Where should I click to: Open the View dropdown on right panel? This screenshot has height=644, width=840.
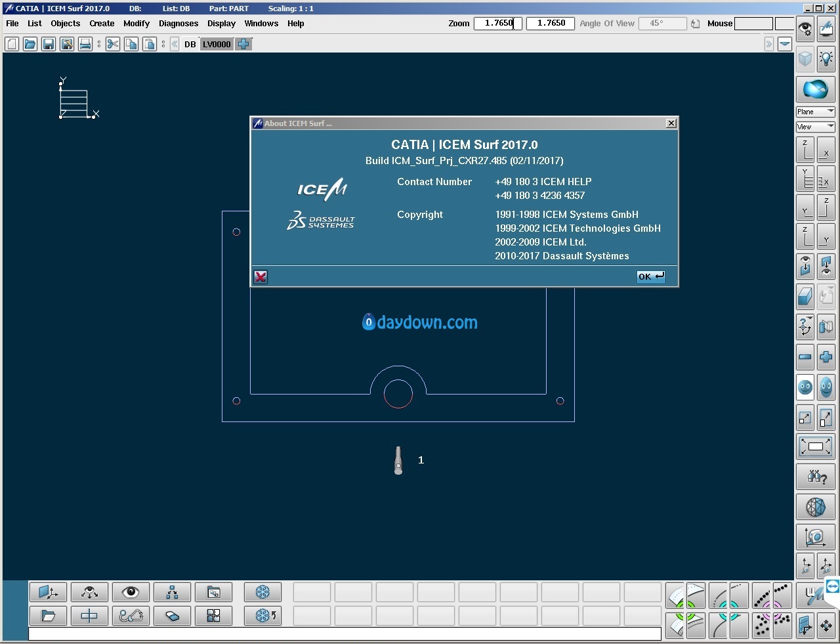pos(816,127)
